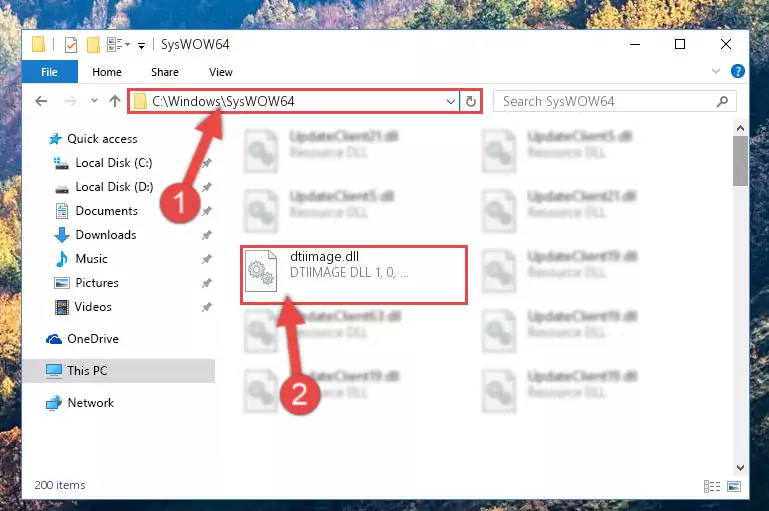Open Music in the sidebar
Viewport: 769px width, 511px height.
[81, 259]
